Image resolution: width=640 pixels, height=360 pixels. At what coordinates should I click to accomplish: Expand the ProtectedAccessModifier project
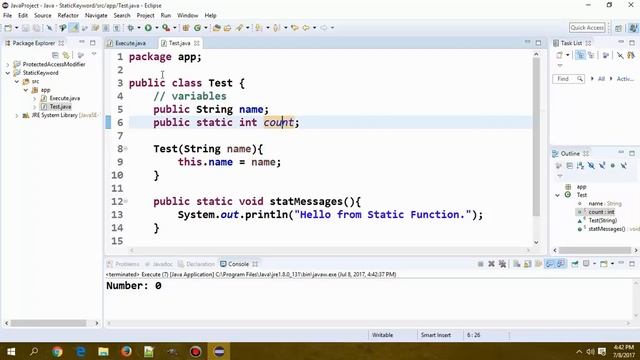(x=8, y=64)
